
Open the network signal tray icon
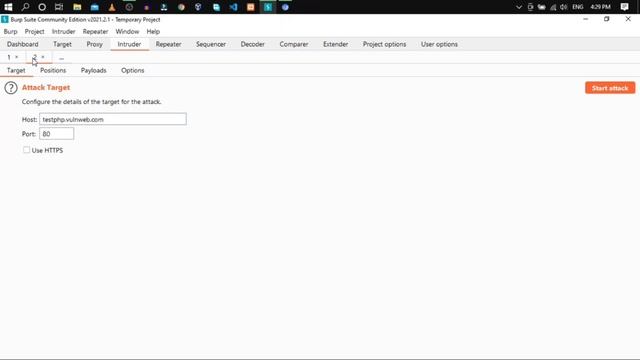pos(553,7)
